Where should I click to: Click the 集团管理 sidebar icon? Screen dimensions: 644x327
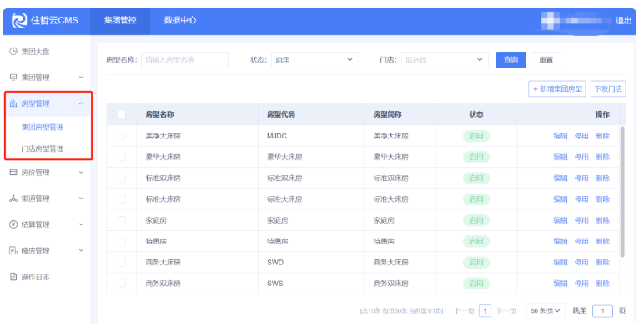pyautogui.click(x=13, y=78)
